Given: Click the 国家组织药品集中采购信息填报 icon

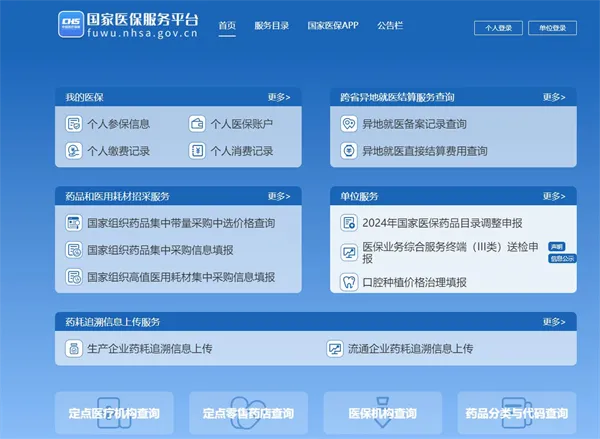Looking at the screenshot, I should pyautogui.click(x=73, y=250).
